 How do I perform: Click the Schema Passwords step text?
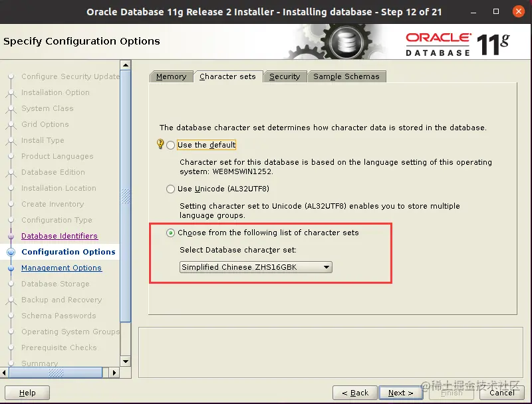point(59,316)
